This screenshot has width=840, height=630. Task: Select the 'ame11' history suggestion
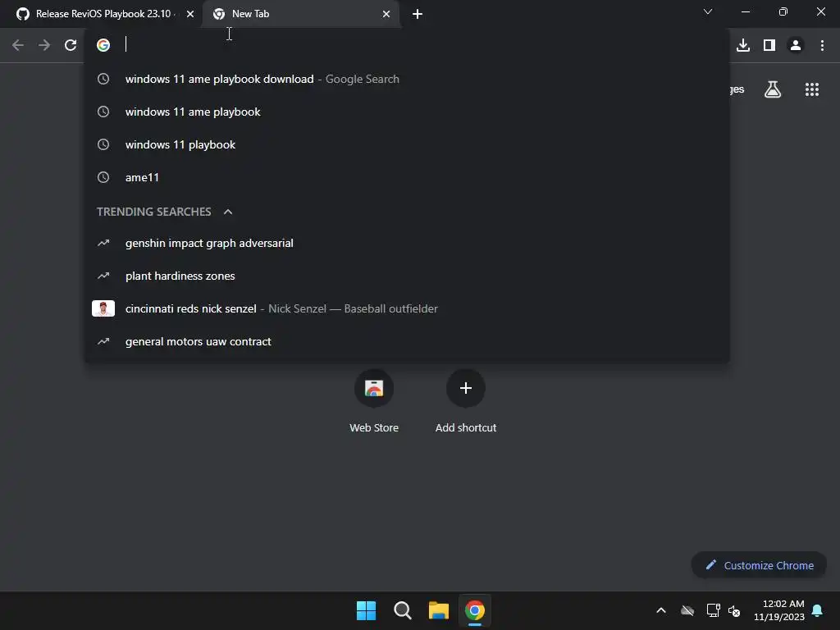[407, 177]
